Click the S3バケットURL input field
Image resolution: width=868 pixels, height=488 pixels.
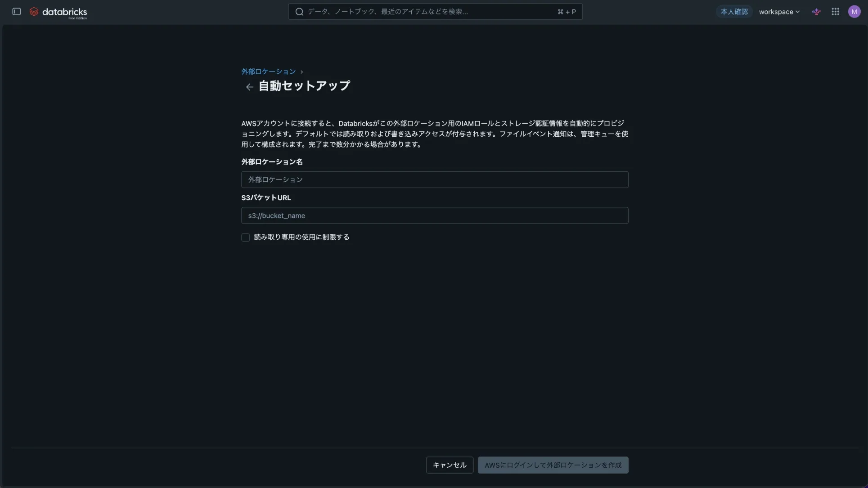pos(435,215)
